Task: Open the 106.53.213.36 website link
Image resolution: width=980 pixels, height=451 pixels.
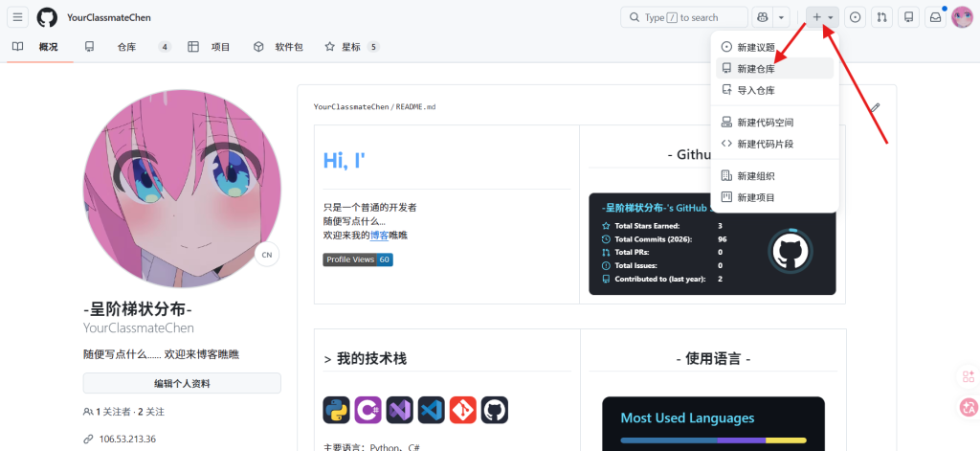Action: coord(127,440)
